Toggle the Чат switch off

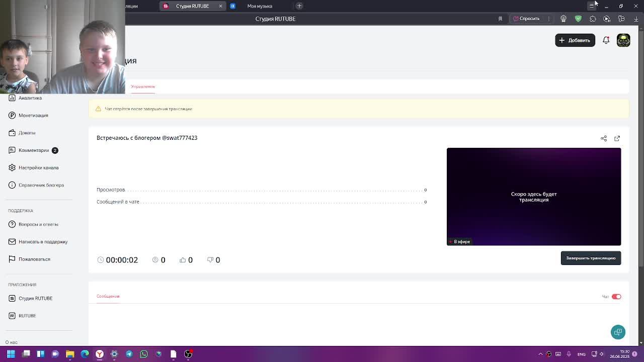tap(616, 297)
